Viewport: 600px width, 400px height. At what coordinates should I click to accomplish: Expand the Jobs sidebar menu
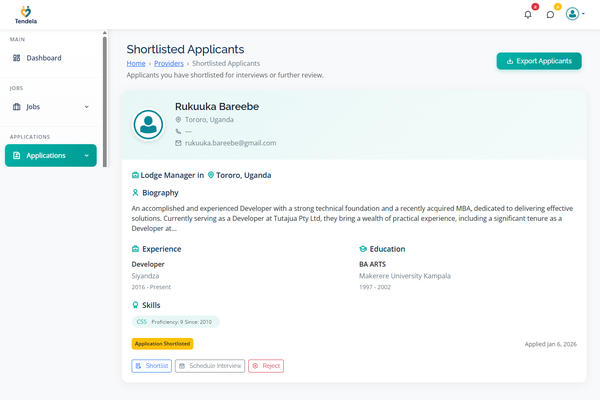click(86, 106)
